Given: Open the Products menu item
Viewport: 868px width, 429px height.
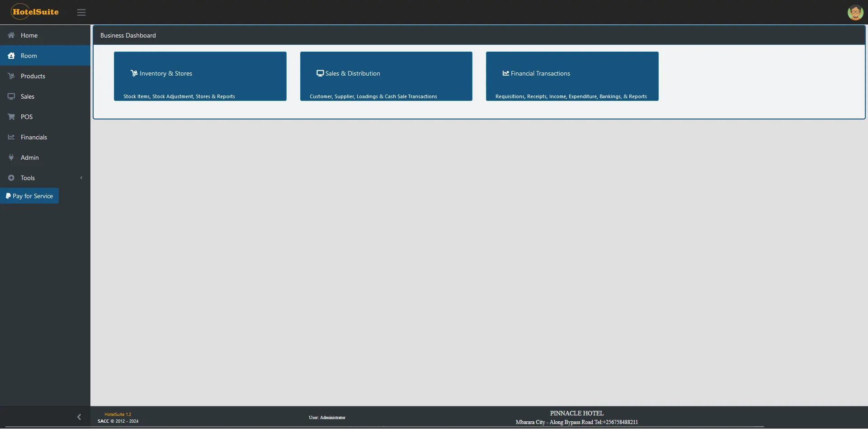Looking at the screenshot, I should pos(33,76).
